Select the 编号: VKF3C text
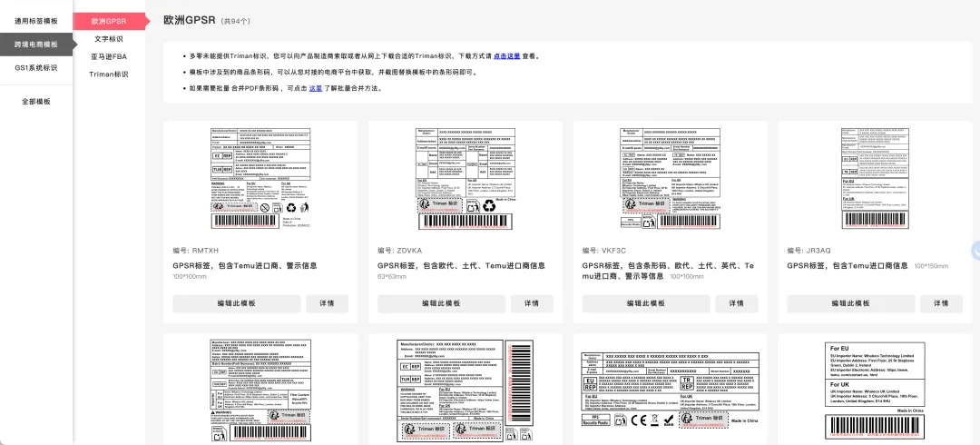 click(x=603, y=251)
